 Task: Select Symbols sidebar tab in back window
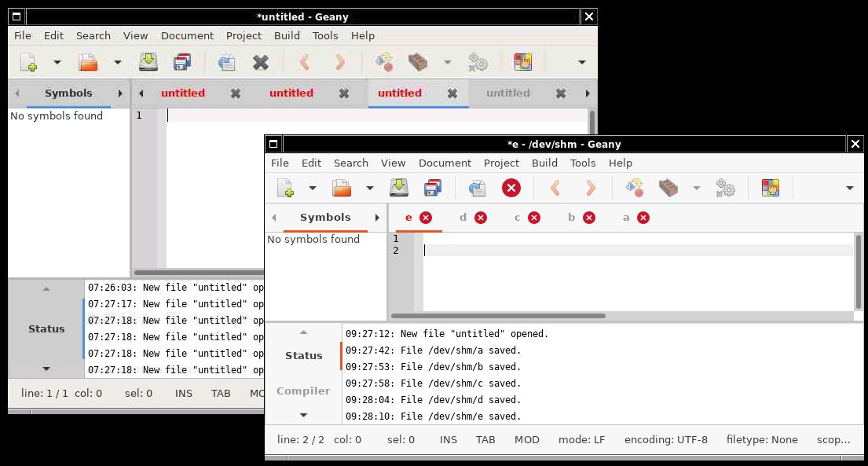point(68,93)
